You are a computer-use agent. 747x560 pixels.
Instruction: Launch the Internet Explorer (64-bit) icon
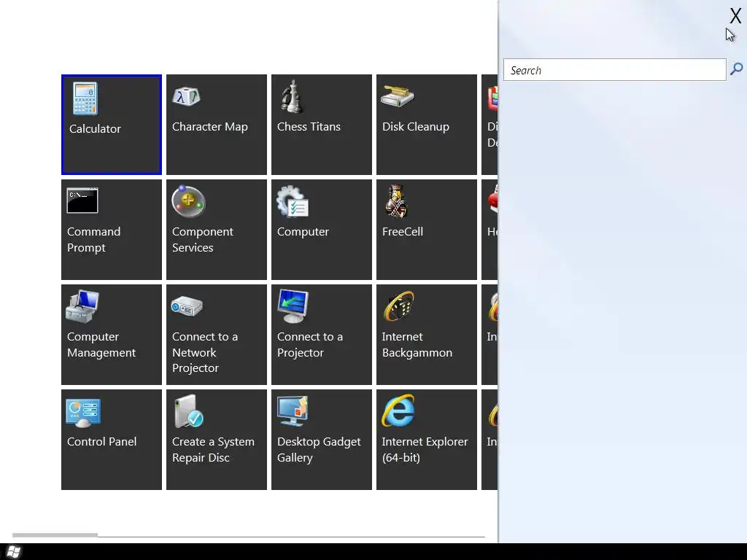pos(398,411)
